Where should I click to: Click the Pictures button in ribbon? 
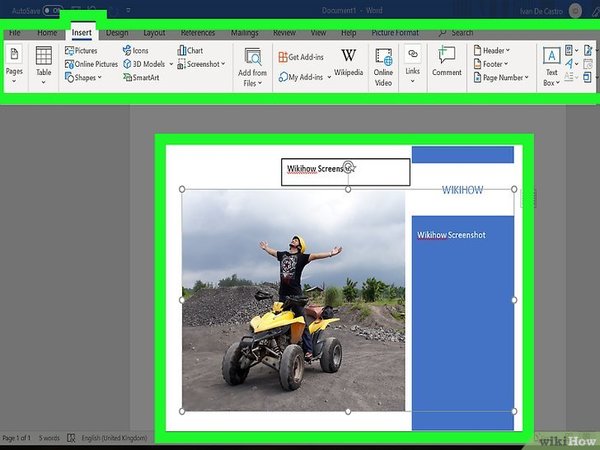[81, 50]
